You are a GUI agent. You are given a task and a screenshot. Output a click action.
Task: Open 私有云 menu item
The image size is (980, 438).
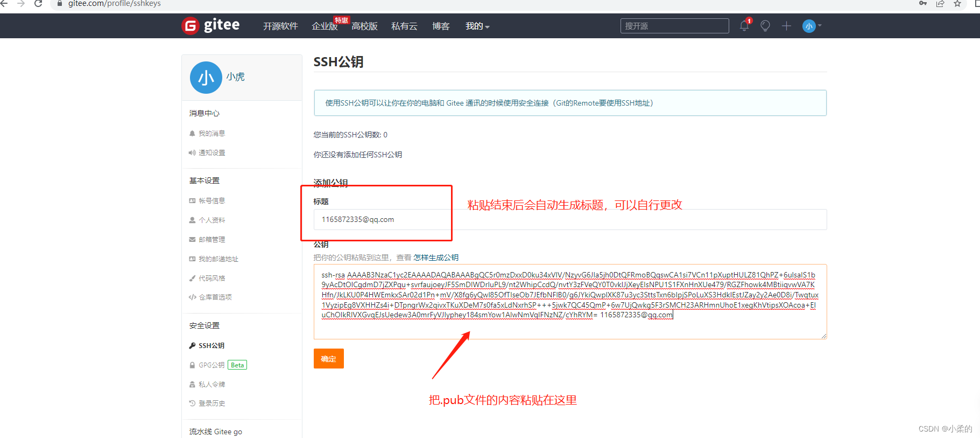(x=404, y=26)
